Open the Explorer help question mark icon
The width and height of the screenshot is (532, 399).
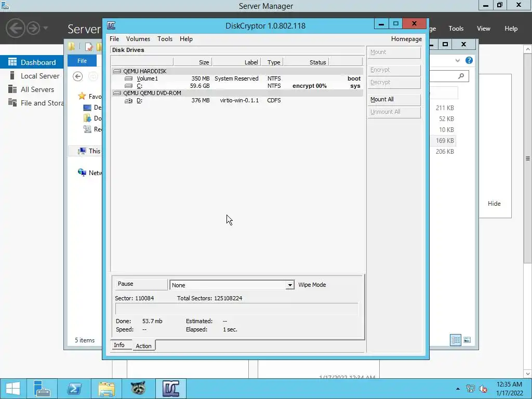pyautogui.click(x=469, y=60)
